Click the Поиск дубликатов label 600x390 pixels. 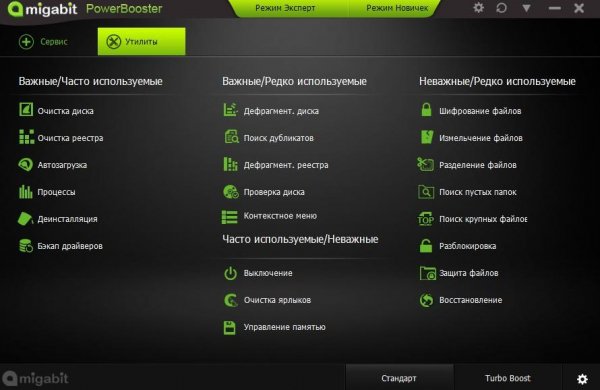click(279, 138)
